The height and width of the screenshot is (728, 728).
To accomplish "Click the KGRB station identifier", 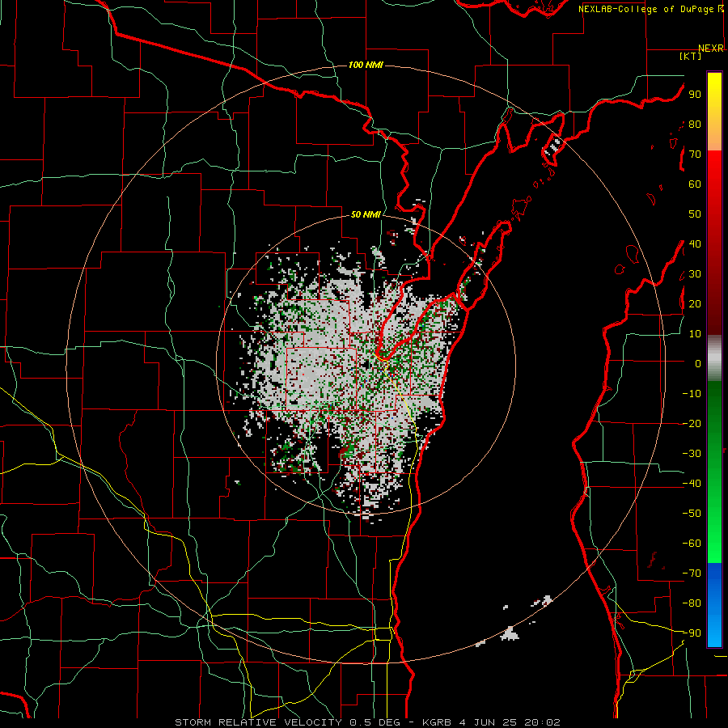I will (x=437, y=722).
